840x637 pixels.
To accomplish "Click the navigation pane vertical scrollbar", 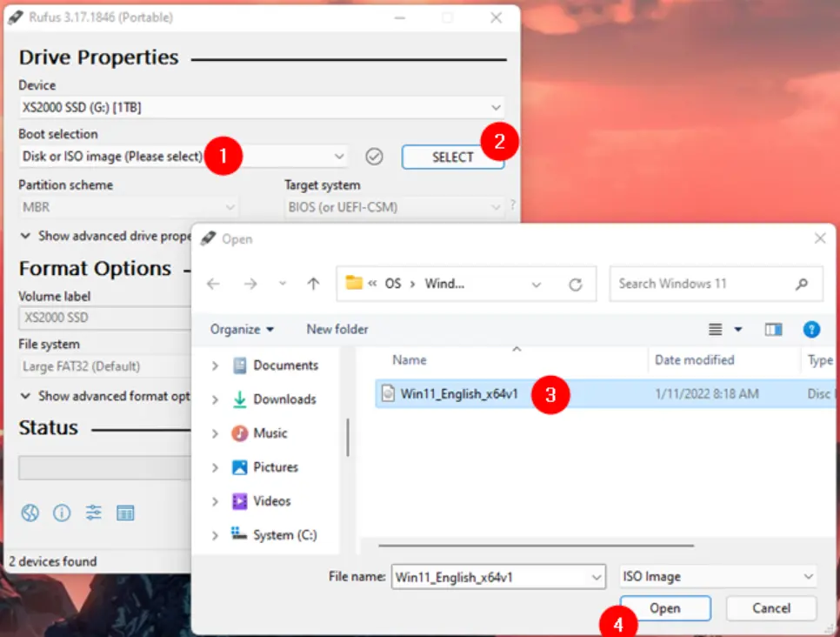I will pos(348,438).
